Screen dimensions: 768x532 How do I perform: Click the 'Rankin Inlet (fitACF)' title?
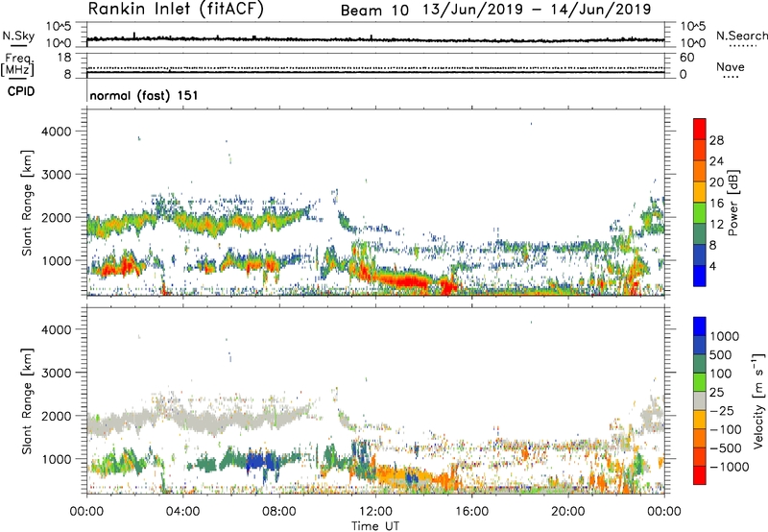pyautogui.click(x=176, y=9)
